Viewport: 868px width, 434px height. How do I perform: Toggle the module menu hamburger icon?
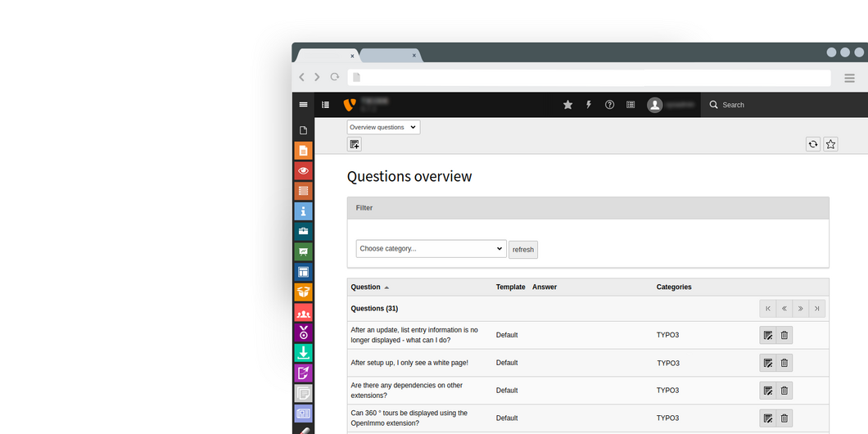[303, 105]
